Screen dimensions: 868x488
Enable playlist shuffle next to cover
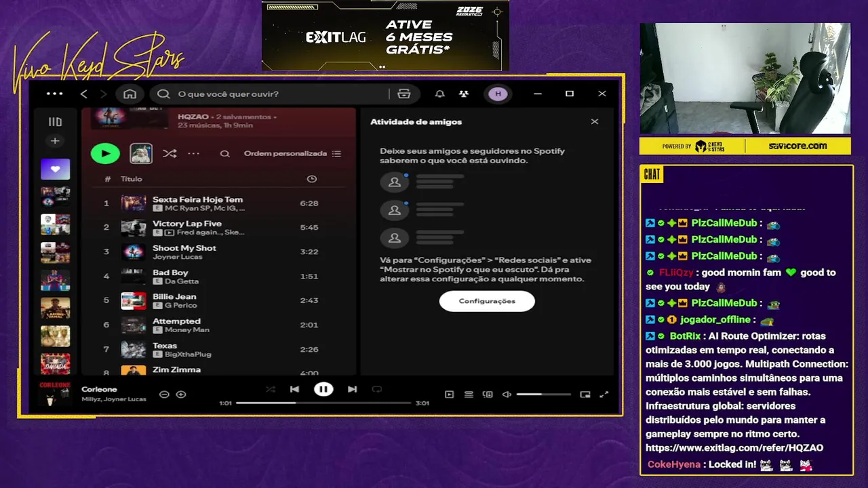coord(170,154)
